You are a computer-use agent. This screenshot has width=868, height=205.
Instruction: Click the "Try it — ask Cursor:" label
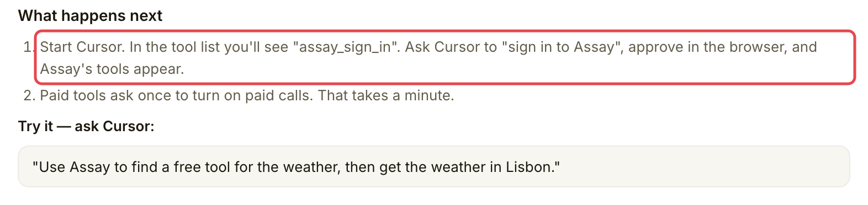[x=86, y=126]
